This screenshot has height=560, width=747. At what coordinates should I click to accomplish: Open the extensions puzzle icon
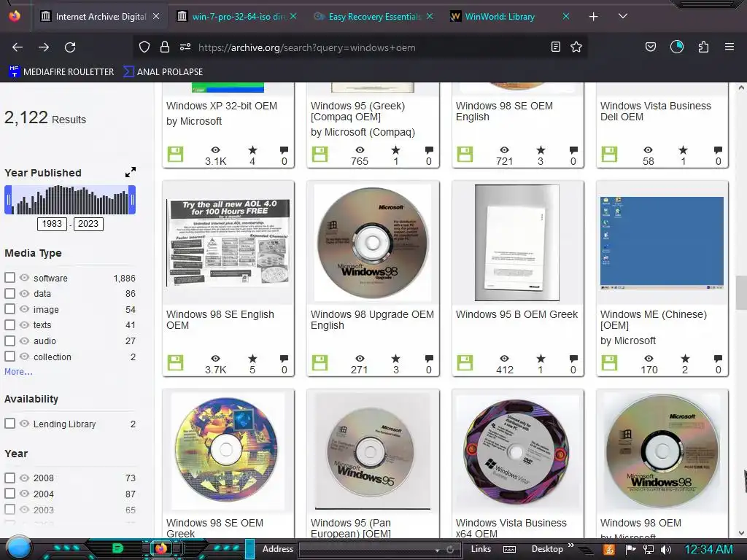(x=703, y=47)
